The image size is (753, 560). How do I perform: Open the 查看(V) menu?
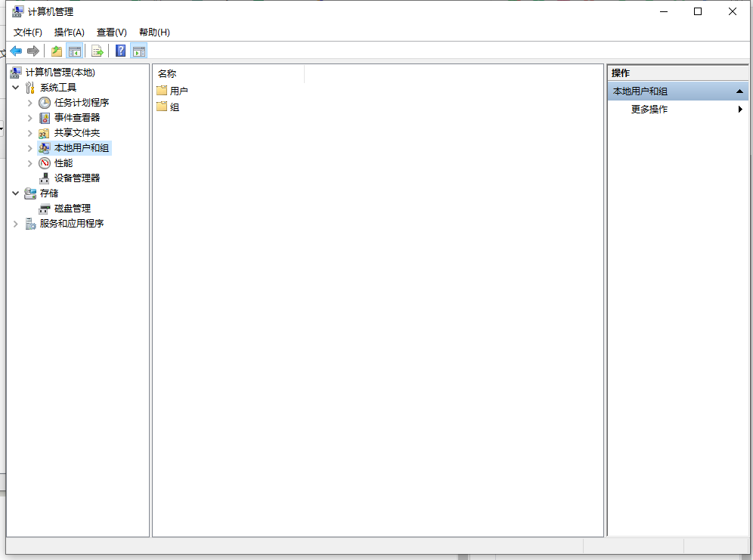111,32
